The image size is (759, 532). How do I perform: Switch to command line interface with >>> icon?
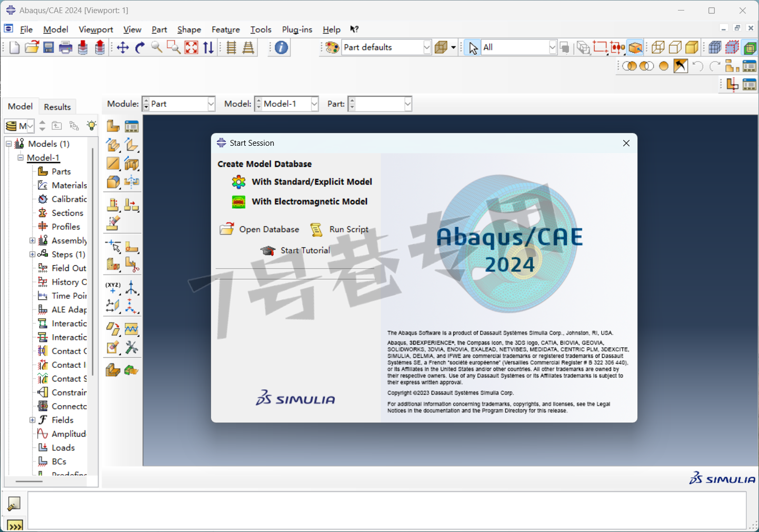click(x=15, y=525)
